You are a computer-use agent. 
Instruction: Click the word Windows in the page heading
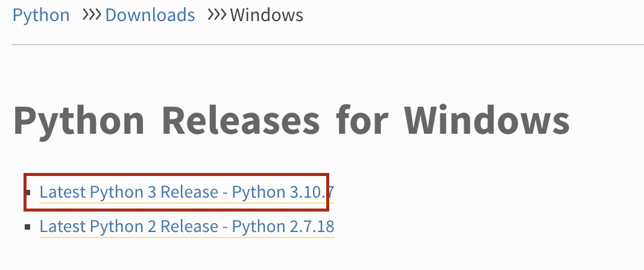click(486, 120)
